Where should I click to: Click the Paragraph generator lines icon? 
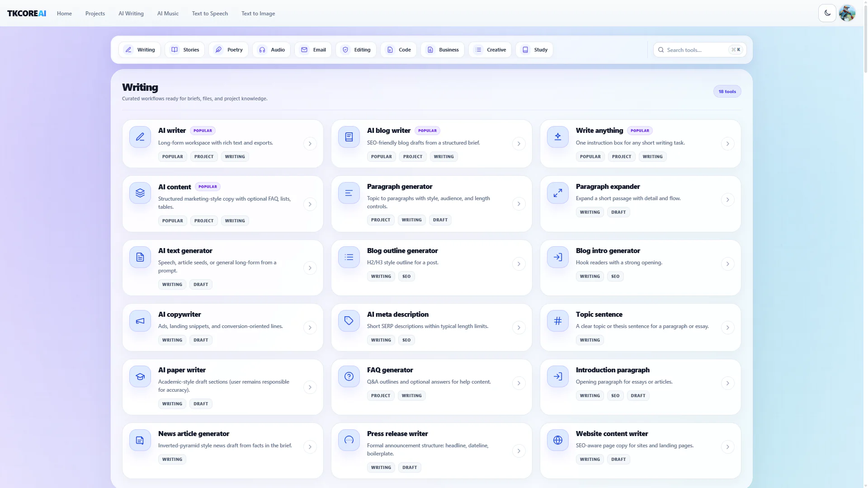[x=349, y=193]
